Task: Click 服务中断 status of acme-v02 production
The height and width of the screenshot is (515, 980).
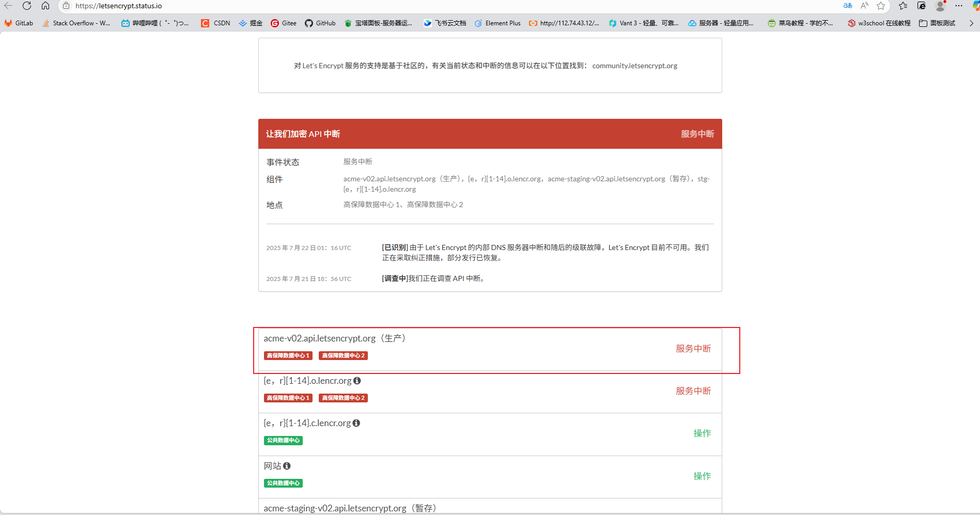Action: 693,349
